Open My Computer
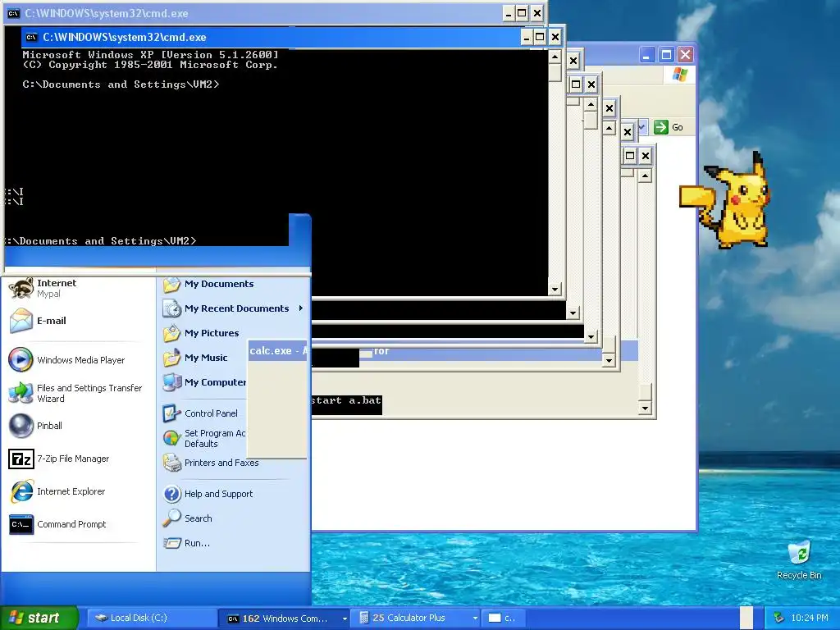 [204, 382]
